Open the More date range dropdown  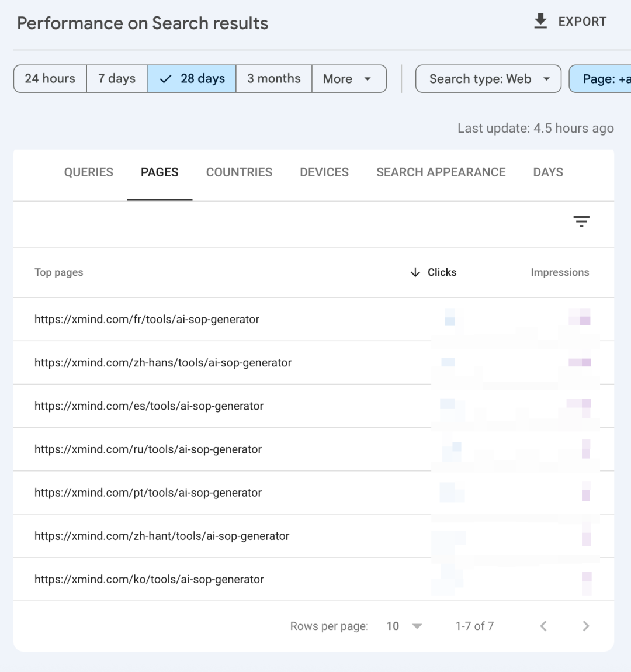click(349, 79)
